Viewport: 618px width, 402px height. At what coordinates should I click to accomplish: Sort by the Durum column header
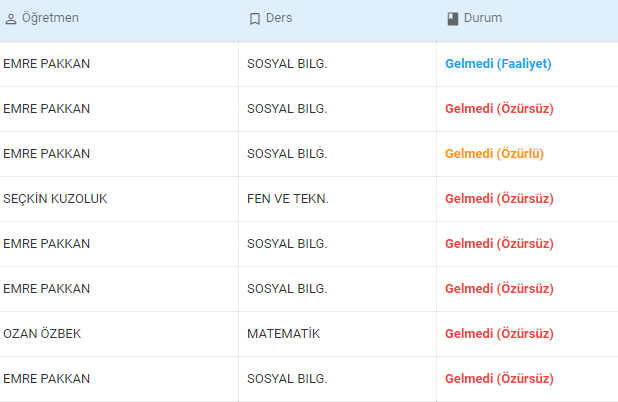483,18
